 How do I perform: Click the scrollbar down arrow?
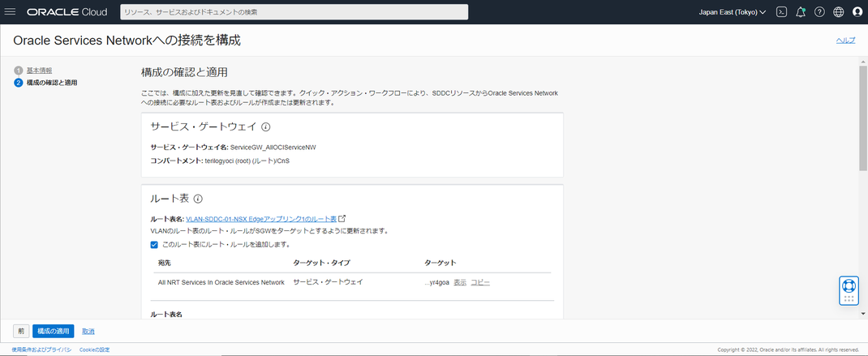click(863, 313)
